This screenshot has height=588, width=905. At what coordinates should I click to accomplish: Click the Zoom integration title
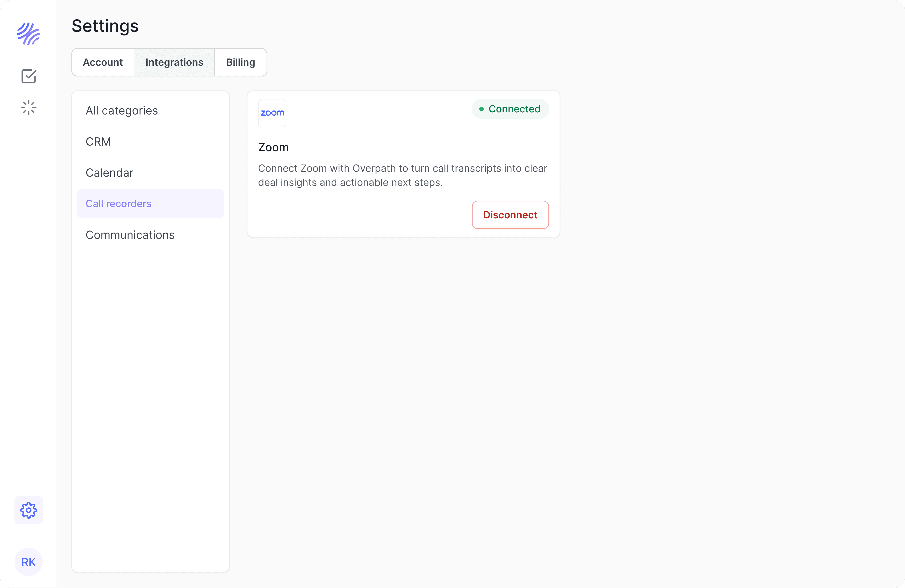coord(273,147)
